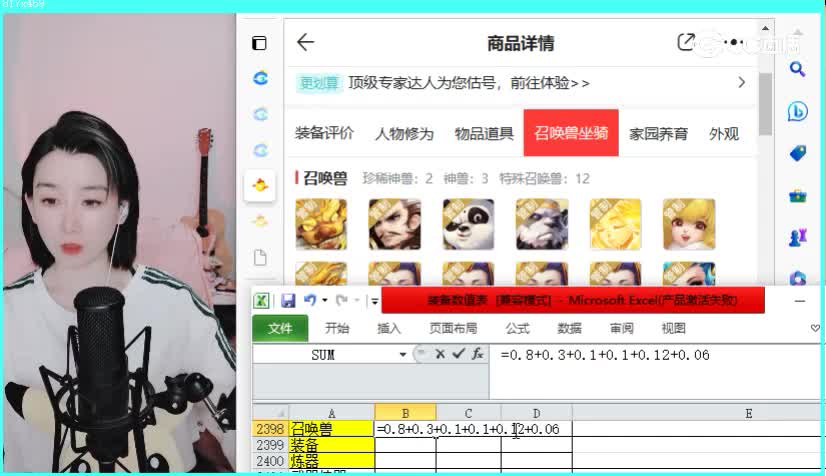Click the Excel application icon

(x=261, y=301)
